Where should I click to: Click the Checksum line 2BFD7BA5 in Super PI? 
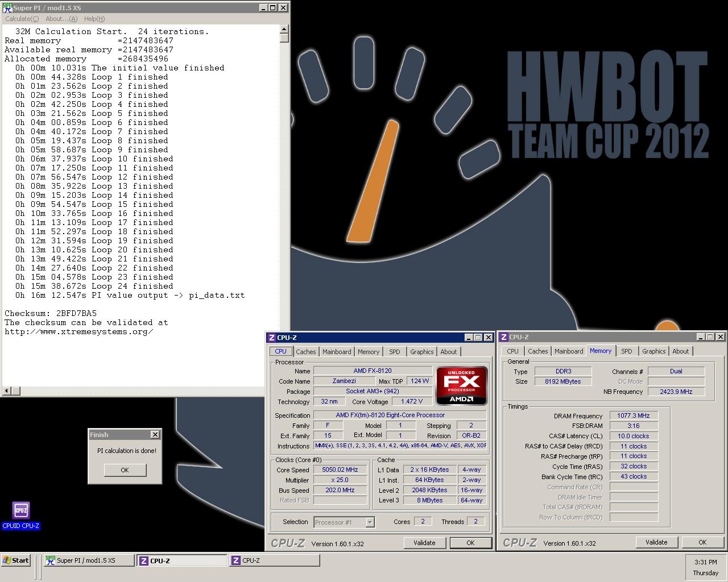click(x=51, y=314)
